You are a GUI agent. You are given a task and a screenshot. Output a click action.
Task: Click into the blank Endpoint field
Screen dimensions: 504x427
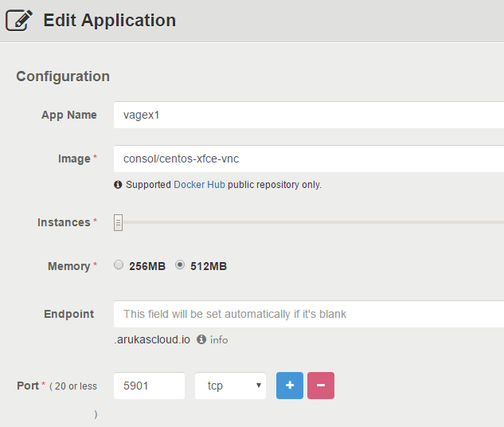click(308, 314)
